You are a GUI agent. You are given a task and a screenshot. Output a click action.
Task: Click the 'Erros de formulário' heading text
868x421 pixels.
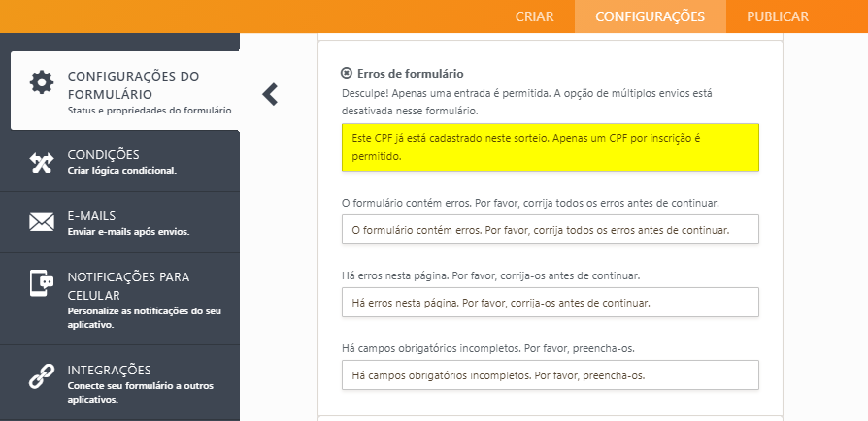410,74
